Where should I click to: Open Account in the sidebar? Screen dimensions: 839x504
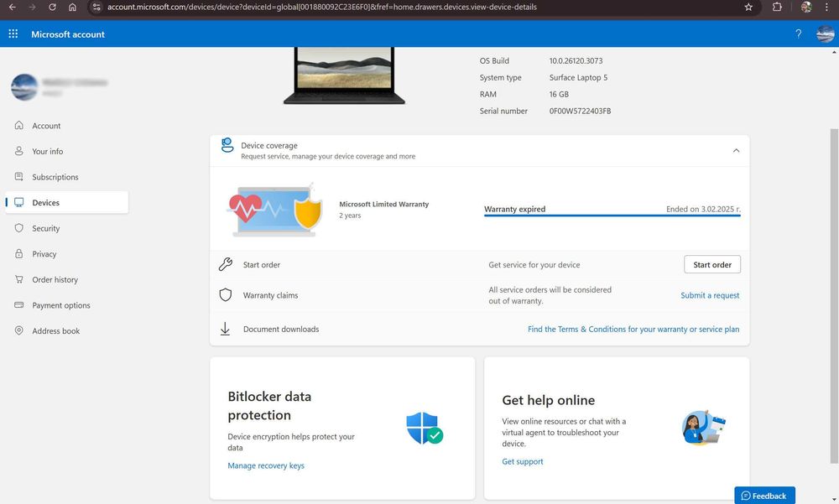click(67, 125)
